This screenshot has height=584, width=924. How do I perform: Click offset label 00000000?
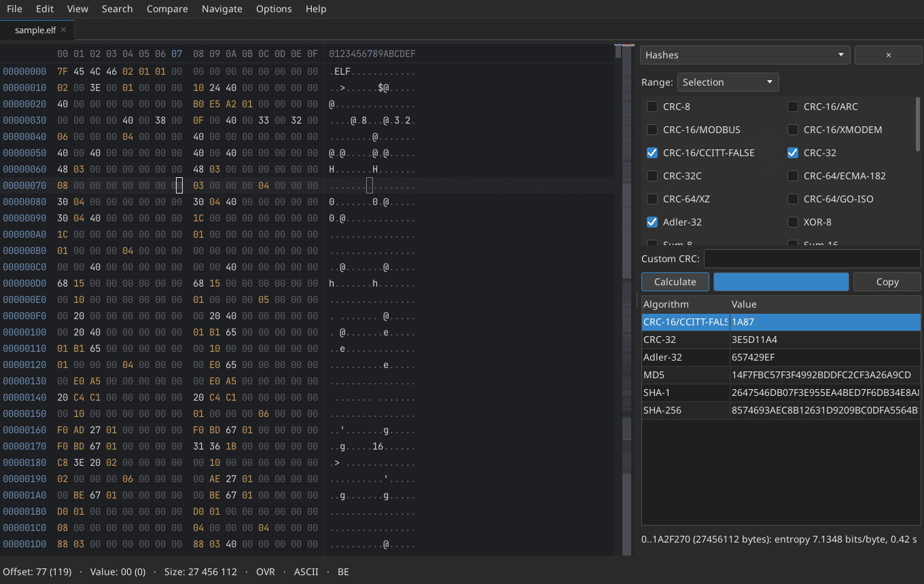(24, 71)
